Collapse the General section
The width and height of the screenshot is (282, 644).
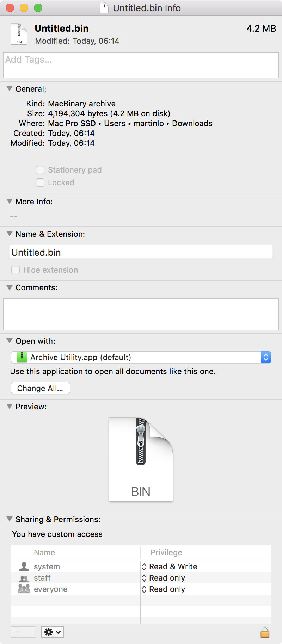pyautogui.click(x=10, y=89)
